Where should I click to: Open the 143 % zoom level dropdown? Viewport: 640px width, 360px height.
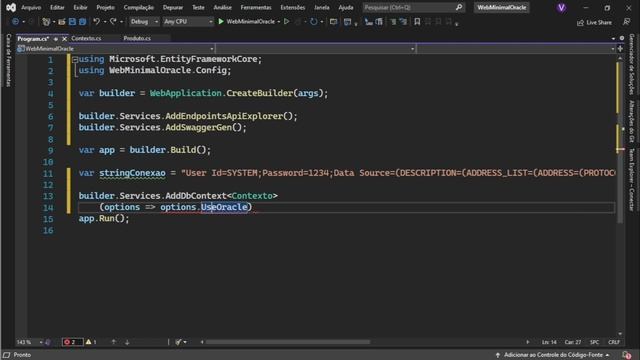pos(29,342)
